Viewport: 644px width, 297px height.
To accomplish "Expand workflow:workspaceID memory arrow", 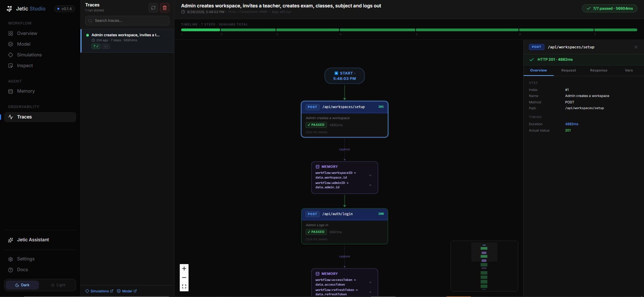I will (x=370, y=175).
